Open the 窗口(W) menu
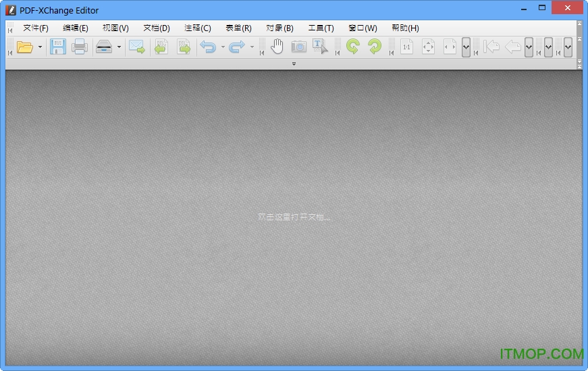 pyautogui.click(x=363, y=28)
